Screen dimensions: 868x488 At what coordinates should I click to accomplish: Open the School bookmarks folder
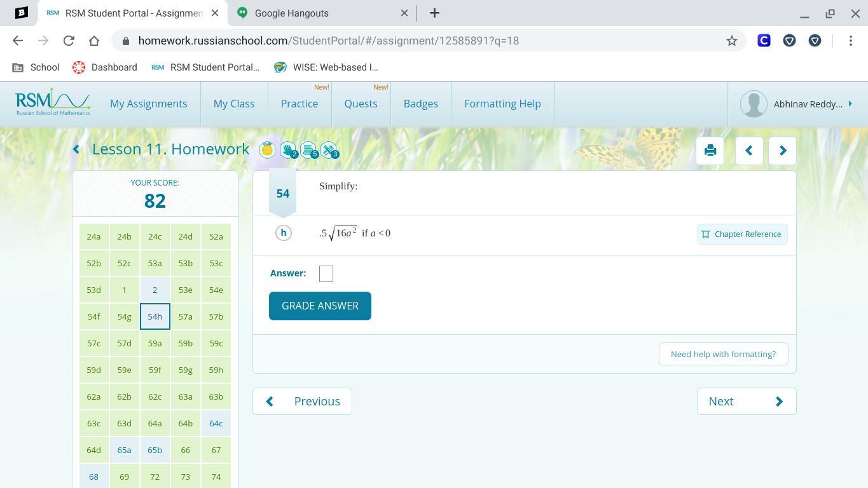36,67
